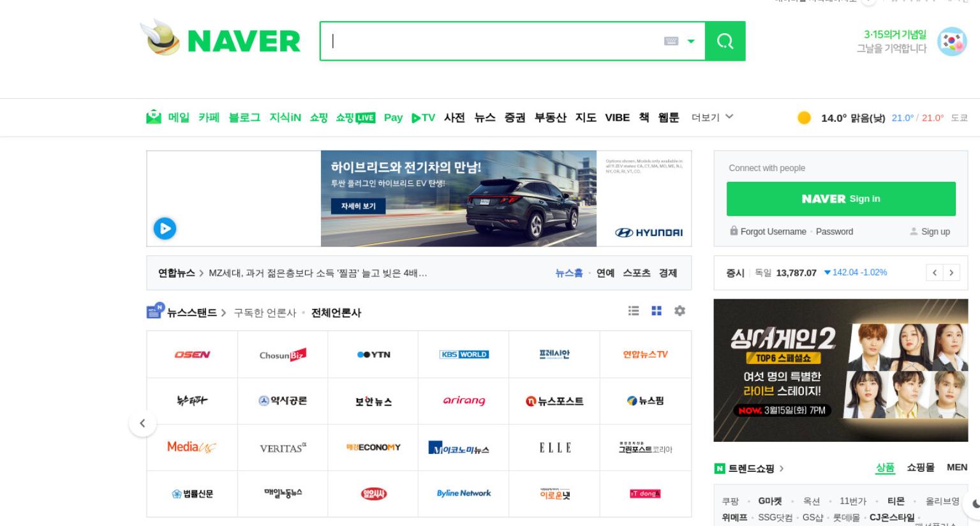Viewport: 980px width, 526px height.
Task: Play the Hyundai ad video button
Action: 165,229
